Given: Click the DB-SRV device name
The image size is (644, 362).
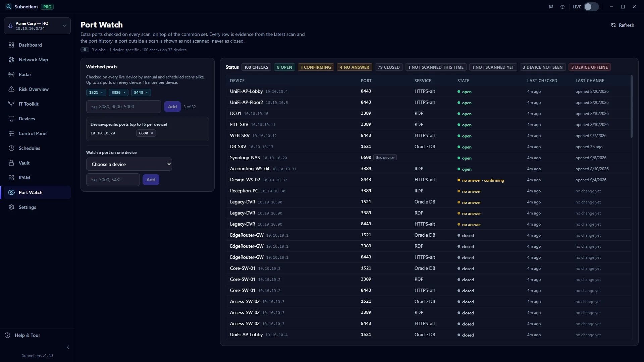Looking at the screenshot, I should (238, 146).
